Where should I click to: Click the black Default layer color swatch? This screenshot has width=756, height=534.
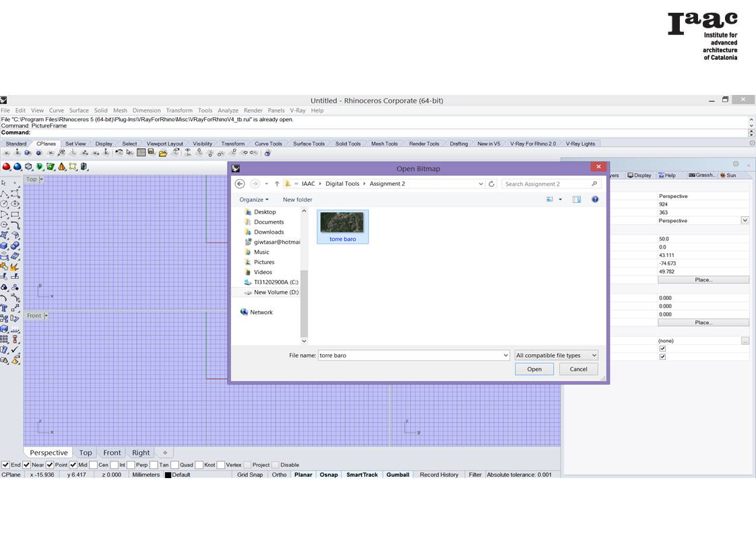pyautogui.click(x=168, y=475)
